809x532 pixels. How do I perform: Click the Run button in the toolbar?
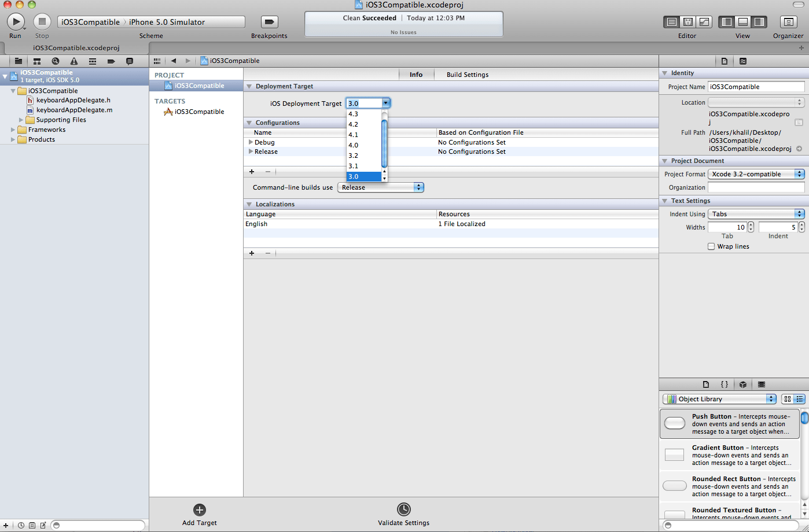(x=16, y=22)
